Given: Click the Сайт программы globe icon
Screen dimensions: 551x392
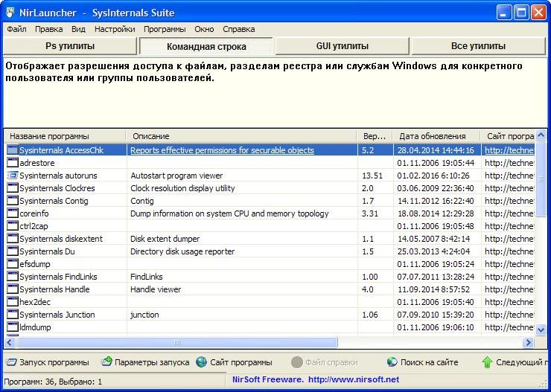Looking at the screenshot, I should 201,362.
